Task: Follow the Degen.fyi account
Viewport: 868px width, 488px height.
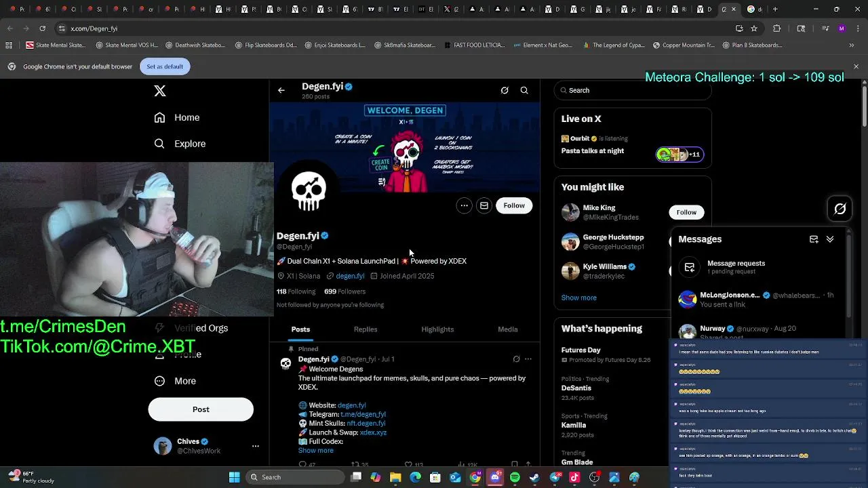Action: (514, 205)
